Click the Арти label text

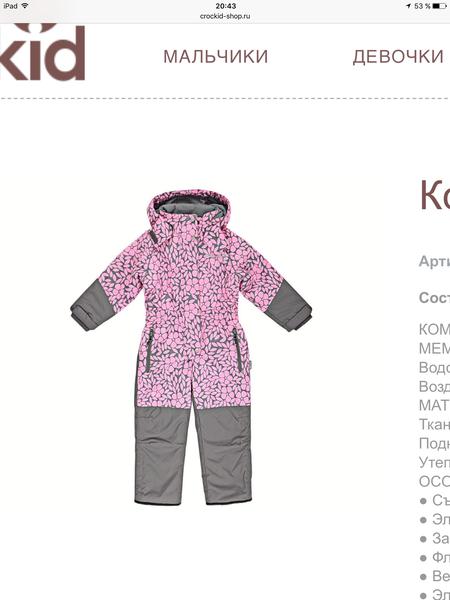click(435, 262)
